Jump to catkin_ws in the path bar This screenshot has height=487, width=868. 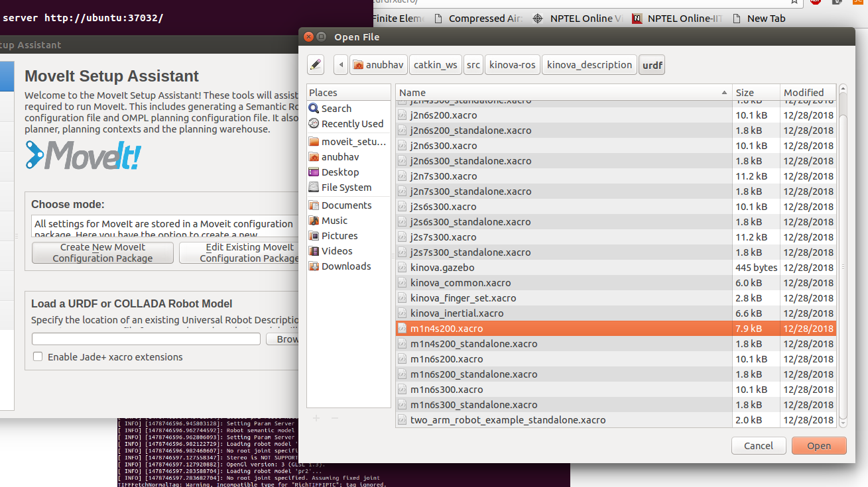[436, 65]
